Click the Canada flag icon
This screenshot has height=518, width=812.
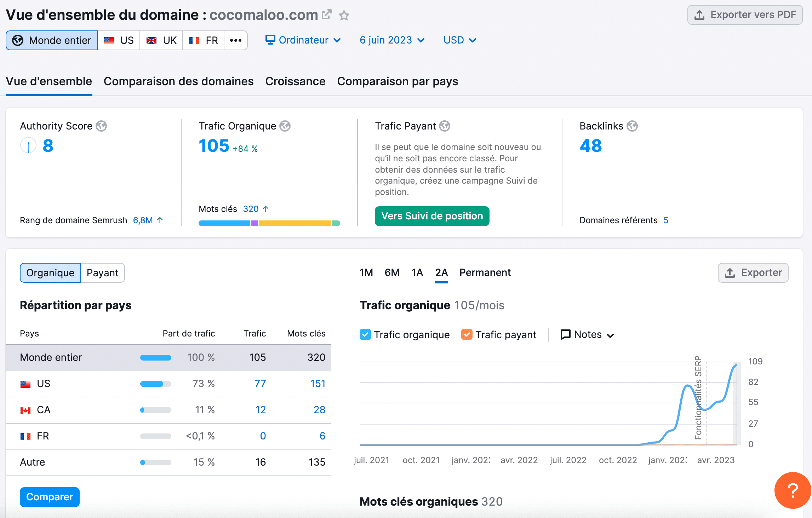click(25, 410)
